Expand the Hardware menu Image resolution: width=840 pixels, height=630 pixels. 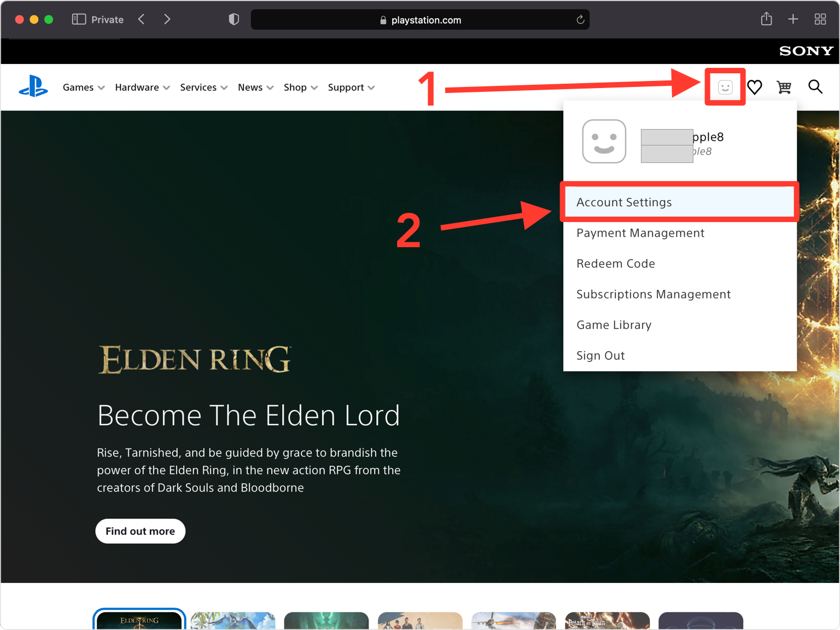(x=142, y=87)
